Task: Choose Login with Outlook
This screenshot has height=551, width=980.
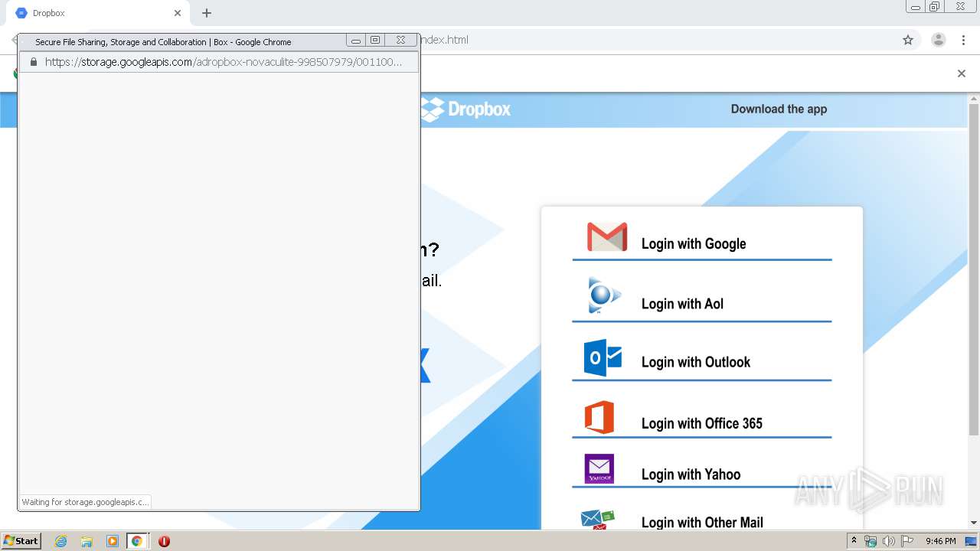Action: (696, 362)
